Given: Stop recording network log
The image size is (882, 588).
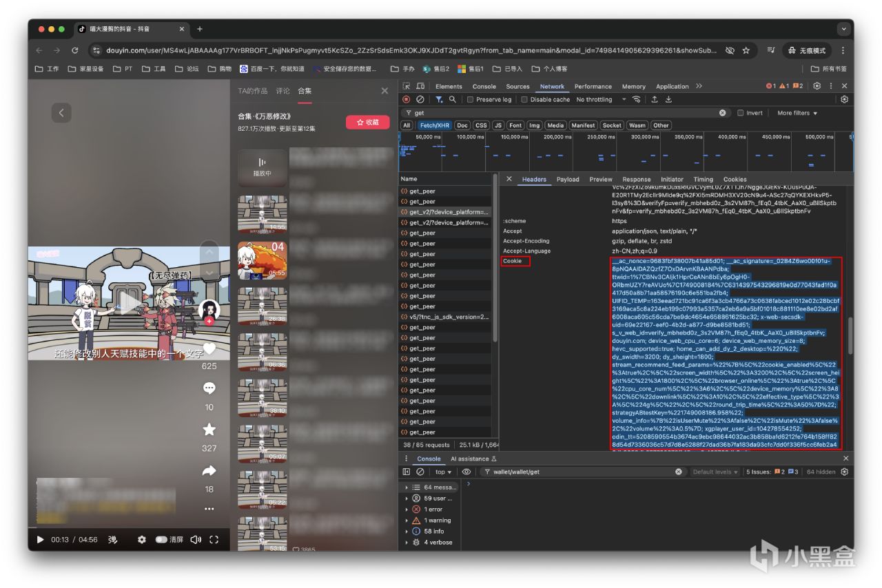Looking at the screenshot, I should [406, 100].
